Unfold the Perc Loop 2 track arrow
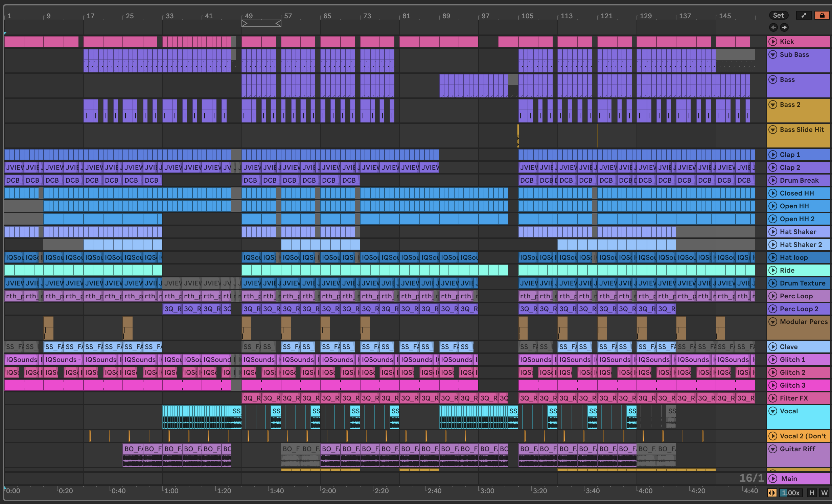The height and width of the screenshot is (504, 832). coord(773,309)
